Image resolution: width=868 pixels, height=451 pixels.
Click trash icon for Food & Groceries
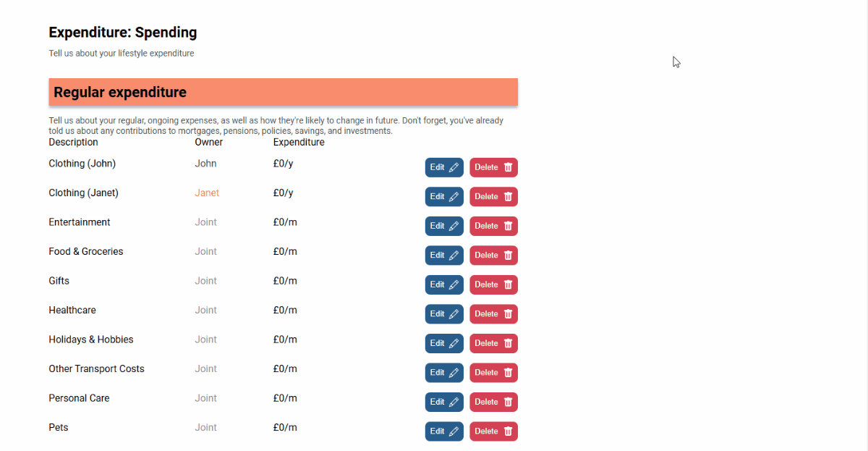coord(509,256)
